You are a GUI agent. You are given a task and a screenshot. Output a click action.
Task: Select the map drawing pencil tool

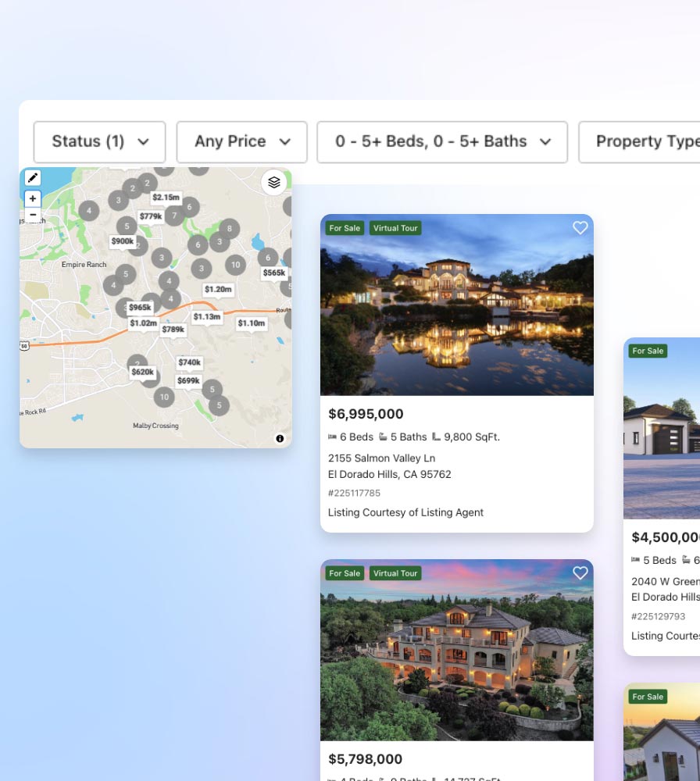[x=32, y=178]
